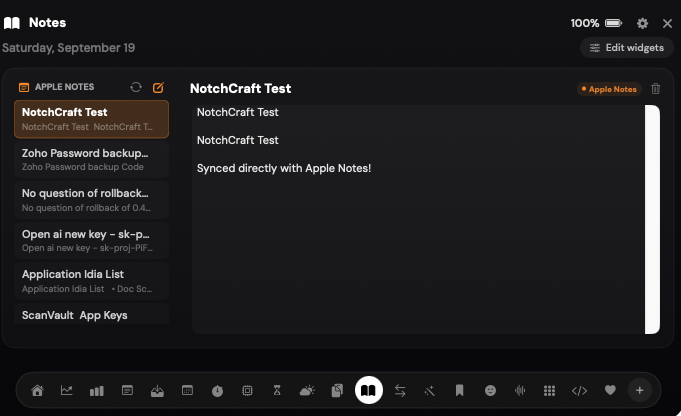Select the NotchCraft Test note in the list
The height and width of the screenshot is (416, 681).
(91, 119)
